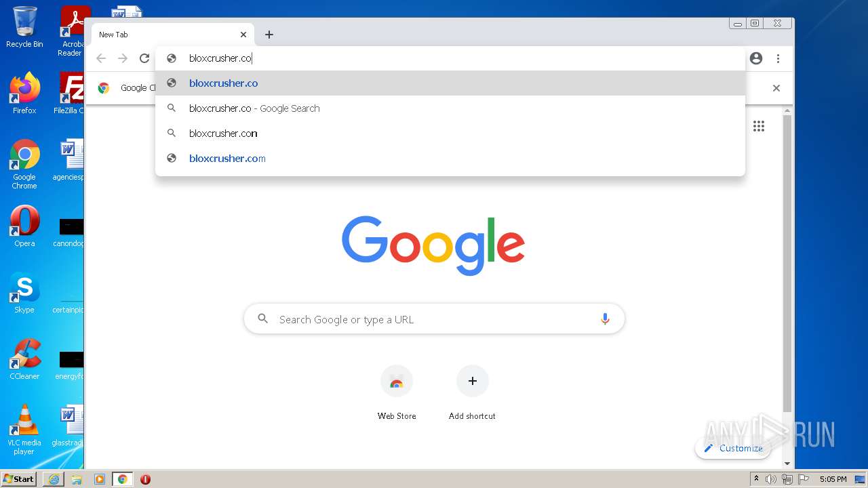Reload the page with the refresh icon
The width and height of the screenshot is (868, 488).
[x=144, y=58]
